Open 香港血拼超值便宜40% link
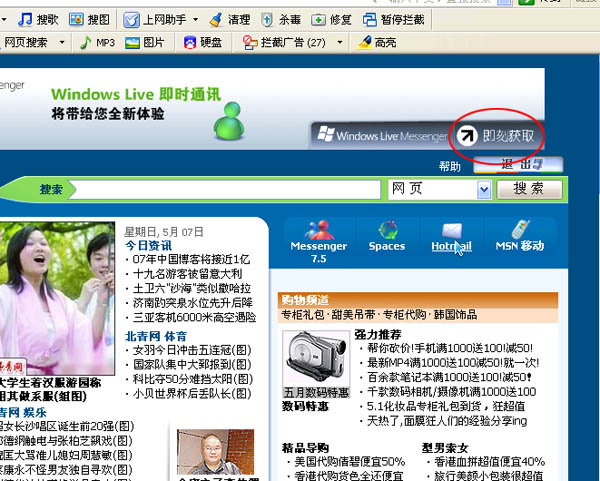The width and height of the screenshot is (600, 481). pyautogui.click(x=489, y=462)
